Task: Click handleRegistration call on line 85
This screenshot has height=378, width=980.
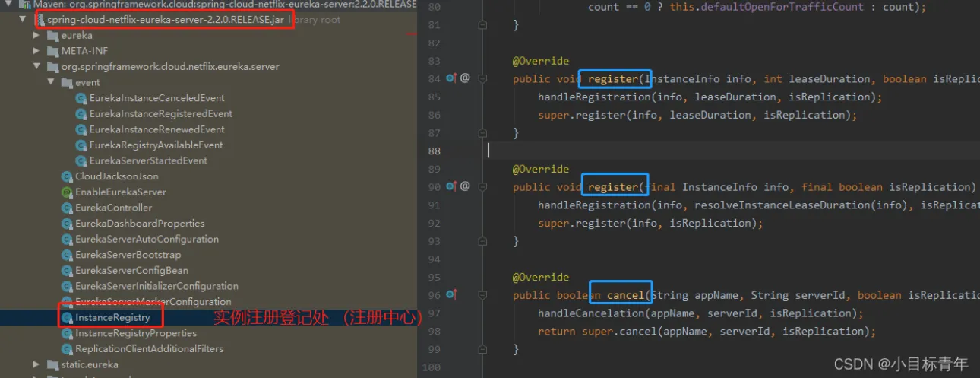Action: (594, 97)
